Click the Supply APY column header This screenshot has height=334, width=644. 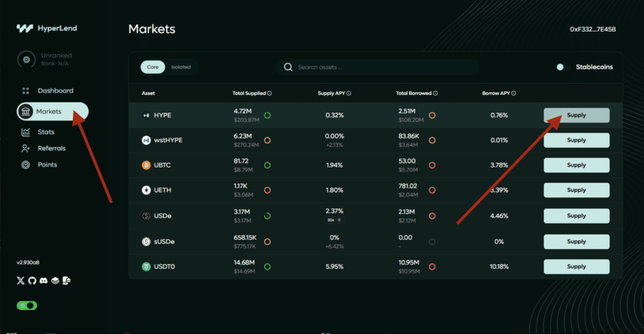pyautogui.click(x=331, y=93)
